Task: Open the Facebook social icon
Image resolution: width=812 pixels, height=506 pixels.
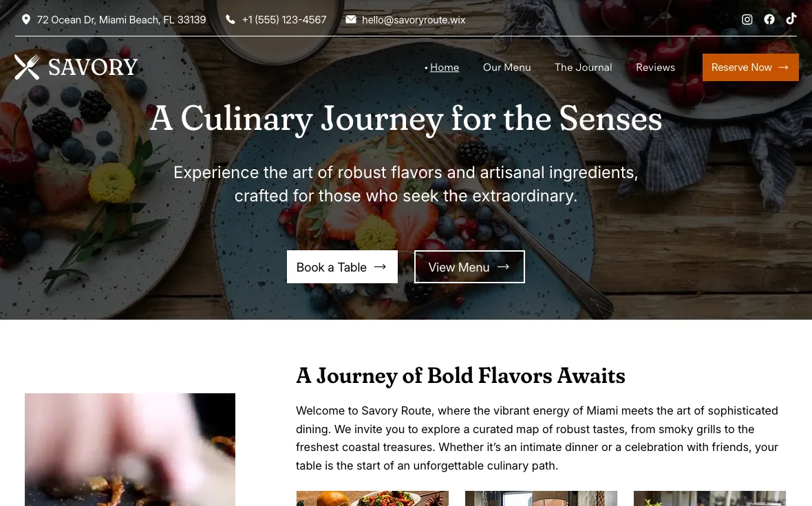Action: pyautogui.click(x=769, y=20)
